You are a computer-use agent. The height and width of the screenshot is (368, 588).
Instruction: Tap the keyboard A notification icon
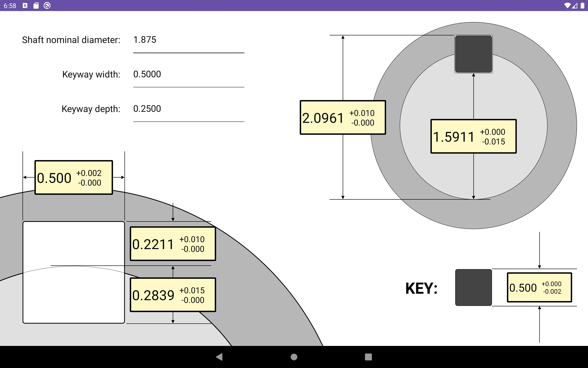(25, 6)
